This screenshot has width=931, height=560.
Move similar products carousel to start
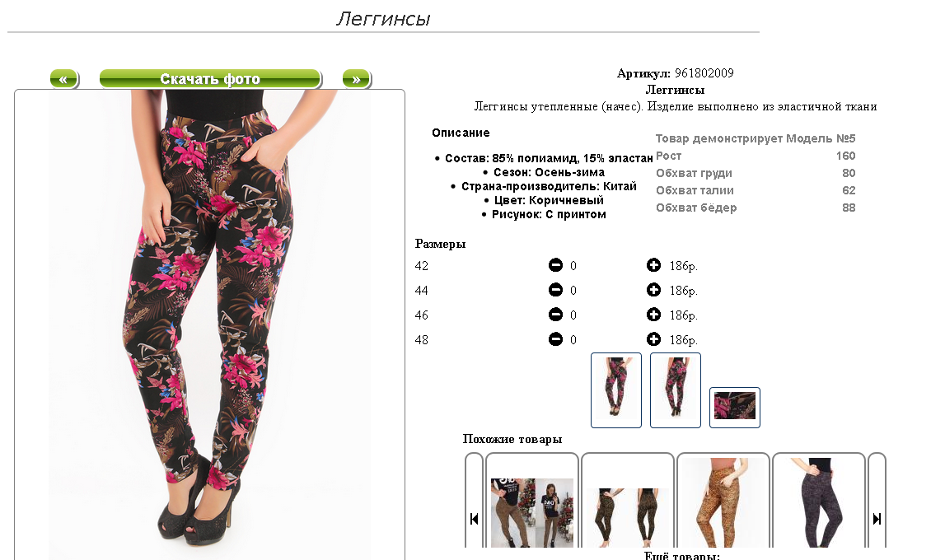click(x=474, y=519)
